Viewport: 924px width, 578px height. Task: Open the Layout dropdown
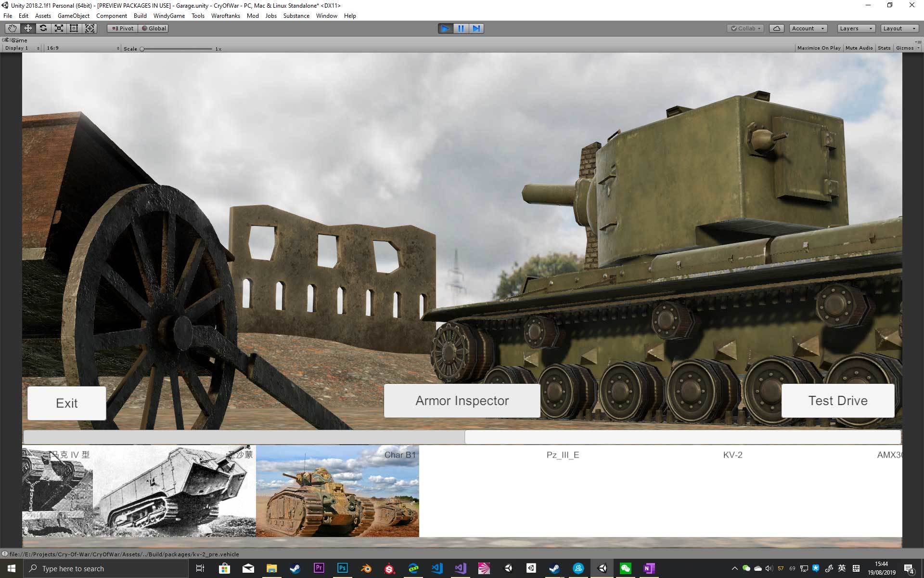(899, 28)
